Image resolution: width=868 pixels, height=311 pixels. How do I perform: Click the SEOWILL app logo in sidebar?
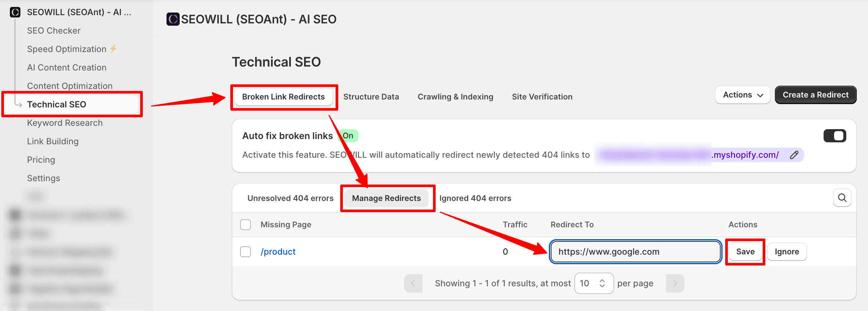pyautogui.click(x=15, y=12)
